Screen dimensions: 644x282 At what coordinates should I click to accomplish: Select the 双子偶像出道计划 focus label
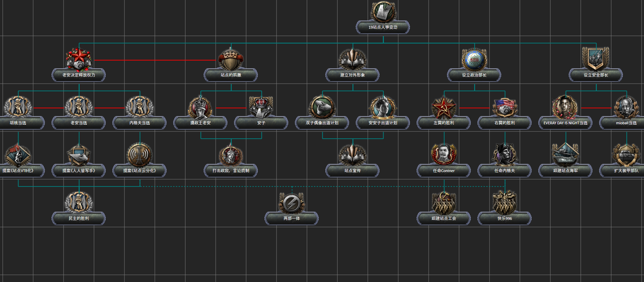[322, 123]
